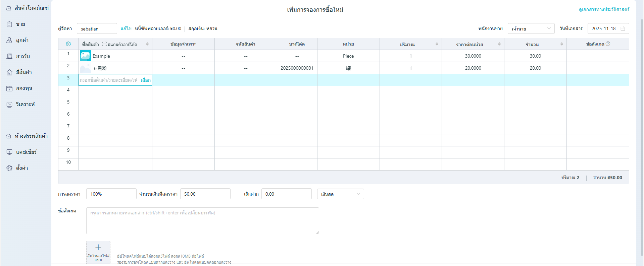
Task: Open the ลูกค้า sidebar menu
Action: (22, 40)
